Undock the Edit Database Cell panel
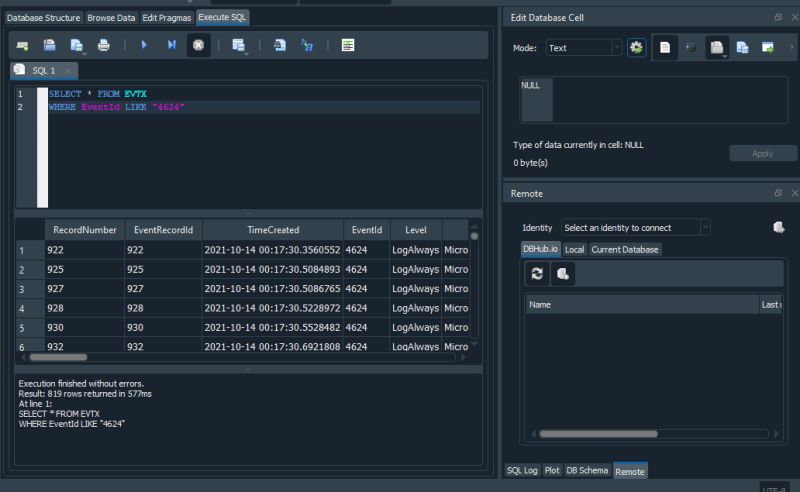The image size is (800, 492). 778,17
